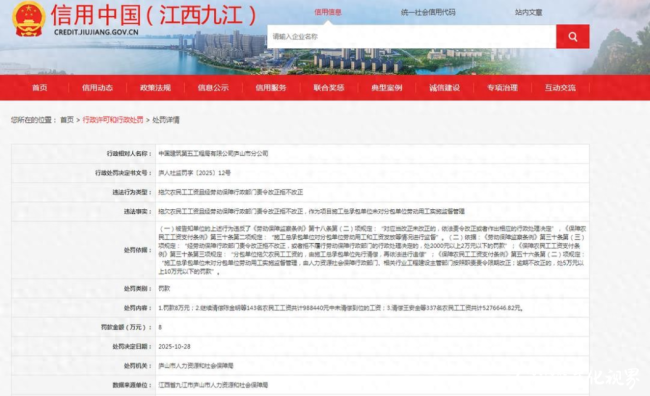Click the 信用中国（江西九江） site title

pyautogui.click(x=154, y=15)
